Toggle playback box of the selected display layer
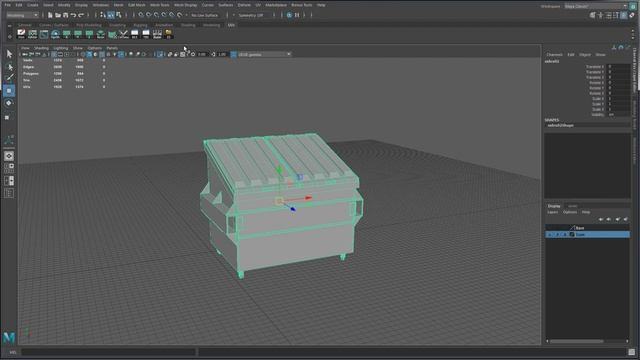The height and width of the screenshot is (360, 640). point(557,235)
